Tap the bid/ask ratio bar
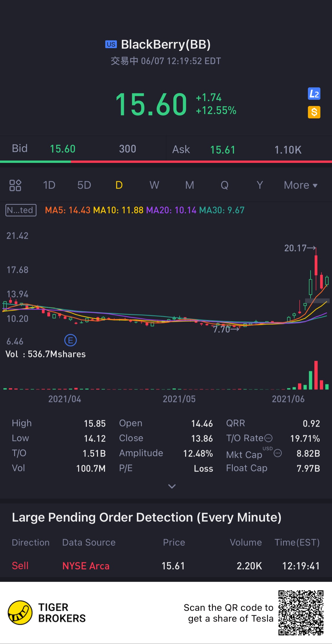This screenshot has height=644, width=332. pos(166,162)
